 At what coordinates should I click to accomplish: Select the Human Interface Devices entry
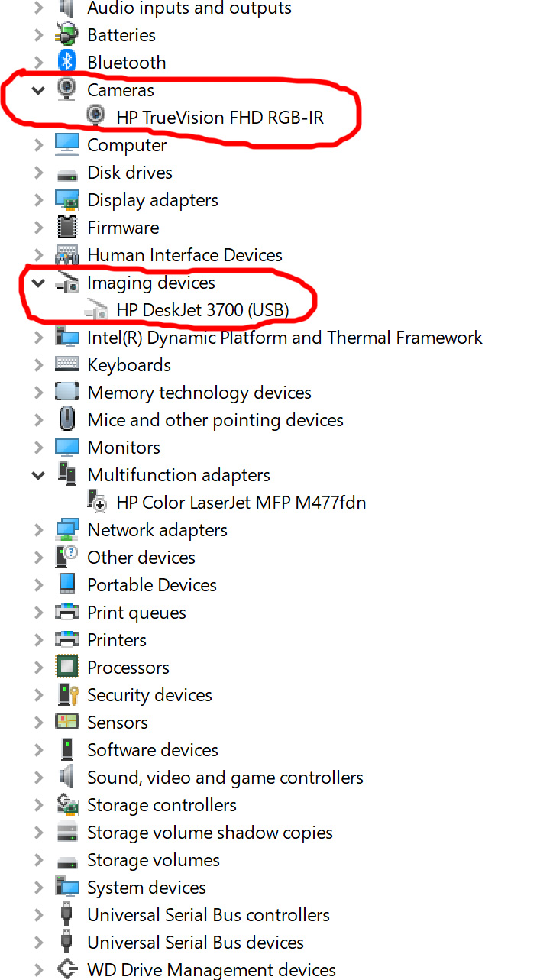click(185, 254)
